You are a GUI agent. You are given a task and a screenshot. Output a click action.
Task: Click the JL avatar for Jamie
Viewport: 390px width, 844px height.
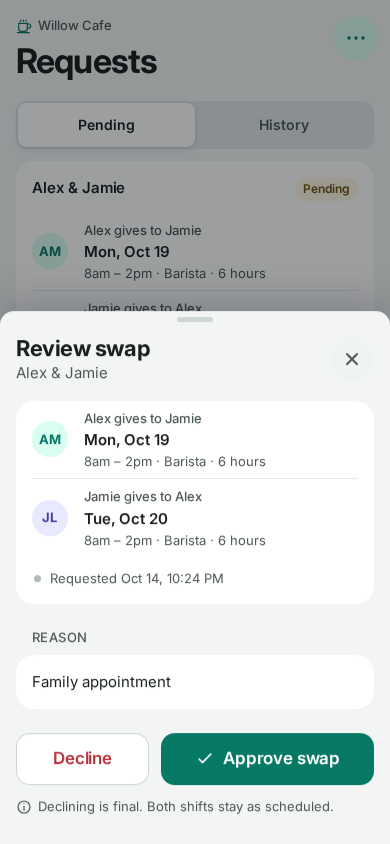coord(50,518)
